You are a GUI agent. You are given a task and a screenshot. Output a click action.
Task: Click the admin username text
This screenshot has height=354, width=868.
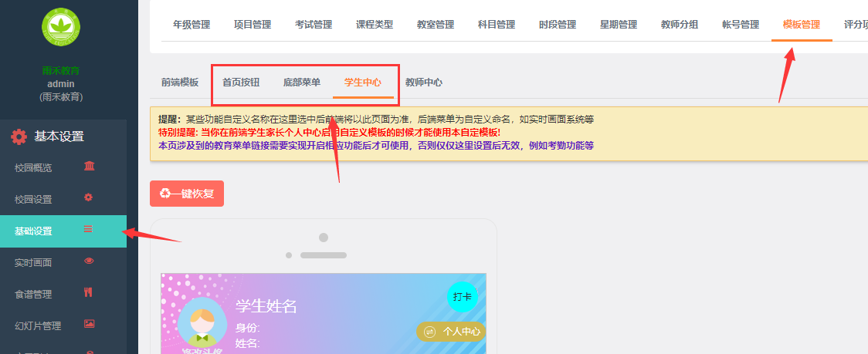click(61, 84)
